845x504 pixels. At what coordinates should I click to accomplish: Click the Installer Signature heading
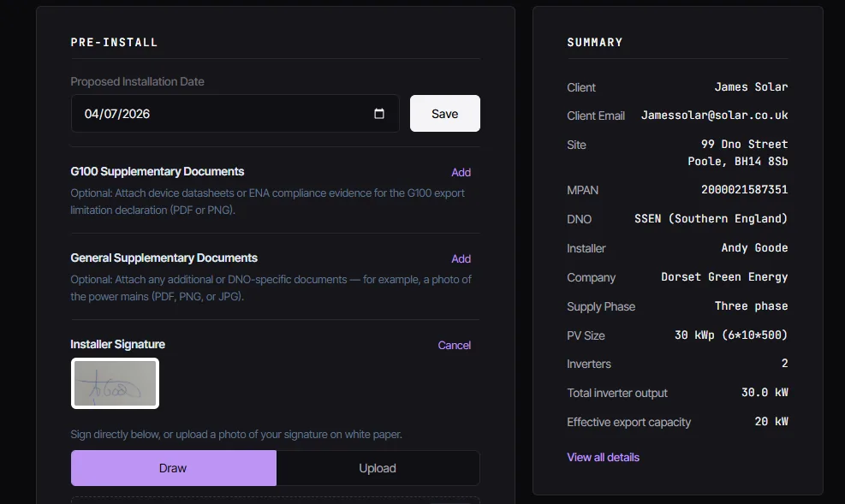coord(117,345)
